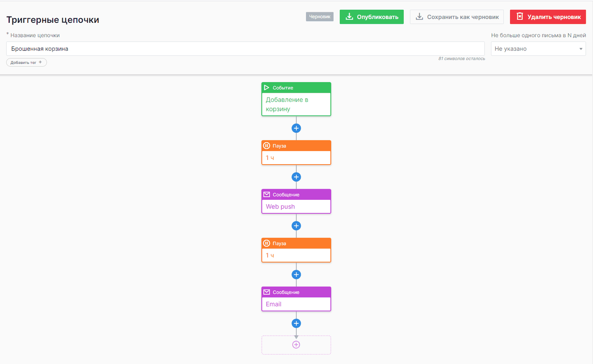Click Сохранить как черновик button
Screen dimensions: 593x364
[x=457, y=17]
